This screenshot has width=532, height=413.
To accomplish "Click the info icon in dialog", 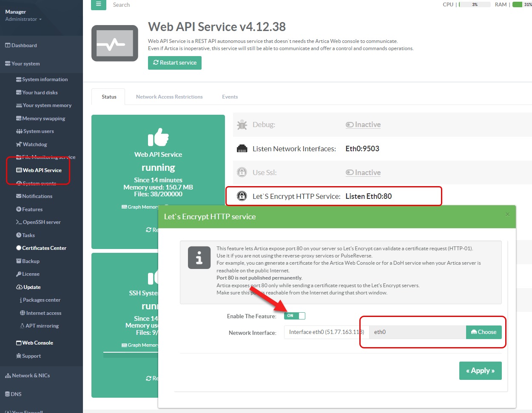I will tap(199, 257).
